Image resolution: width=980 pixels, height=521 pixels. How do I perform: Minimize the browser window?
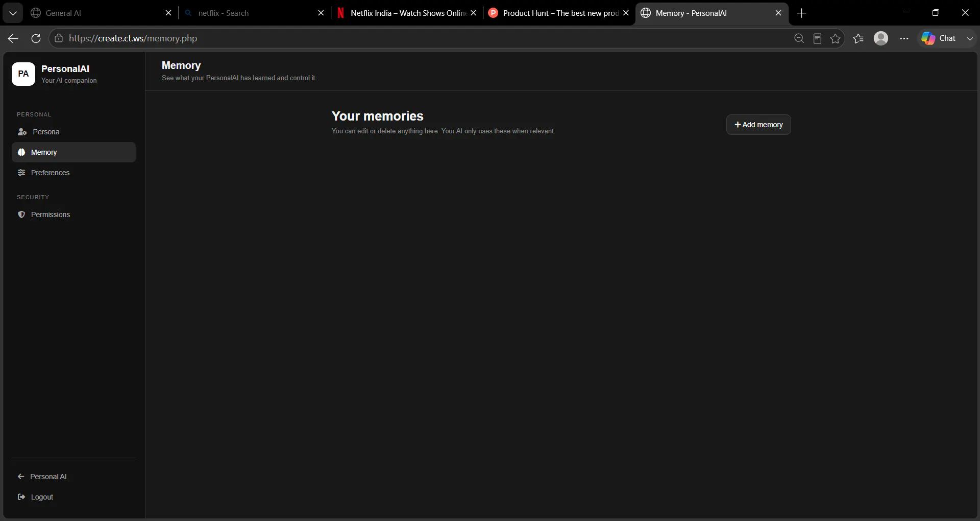pos(906,13)
